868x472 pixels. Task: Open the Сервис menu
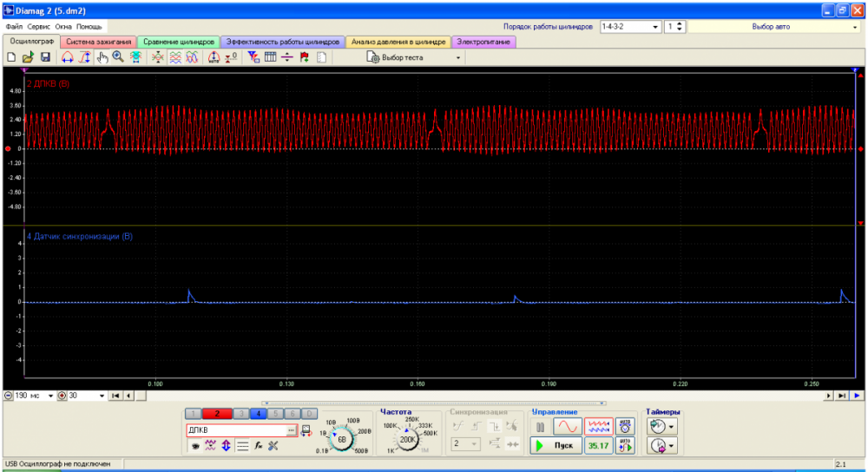[x=38, y=27]
